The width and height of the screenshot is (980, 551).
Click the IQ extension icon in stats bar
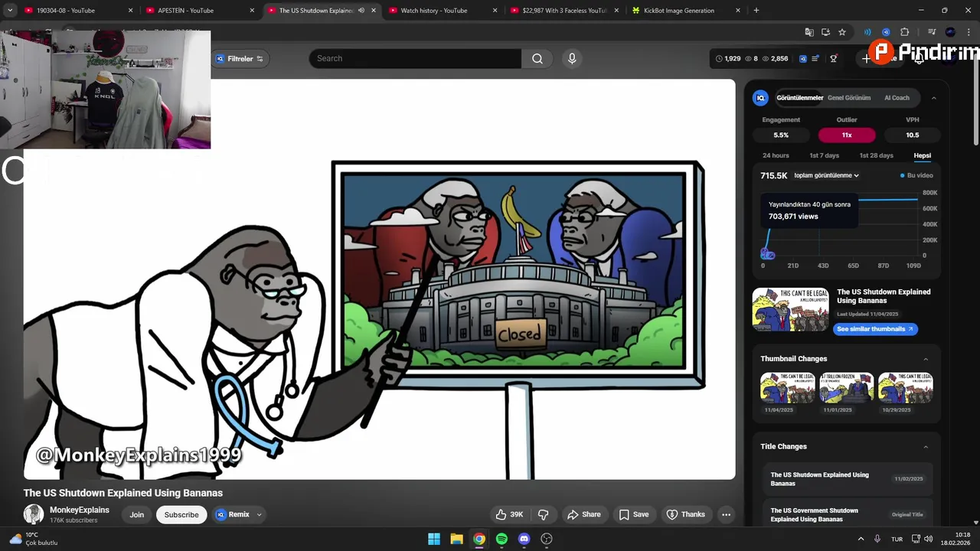click(802, 59)
